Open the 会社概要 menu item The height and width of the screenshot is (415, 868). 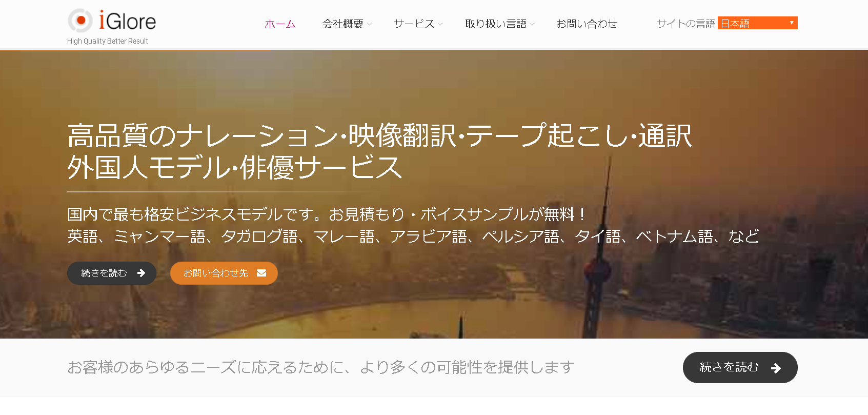(x=342, y=24)
